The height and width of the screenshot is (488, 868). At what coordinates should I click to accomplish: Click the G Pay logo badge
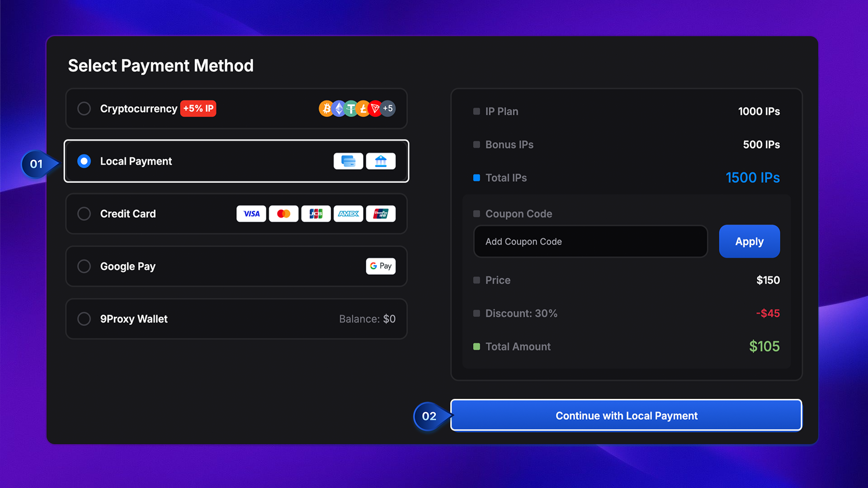pyautogui.click(x=381, y=266)
